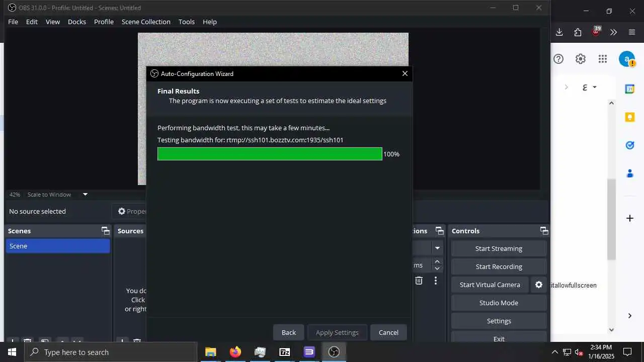Open 7-Zip from taskbar

(284, 352)
